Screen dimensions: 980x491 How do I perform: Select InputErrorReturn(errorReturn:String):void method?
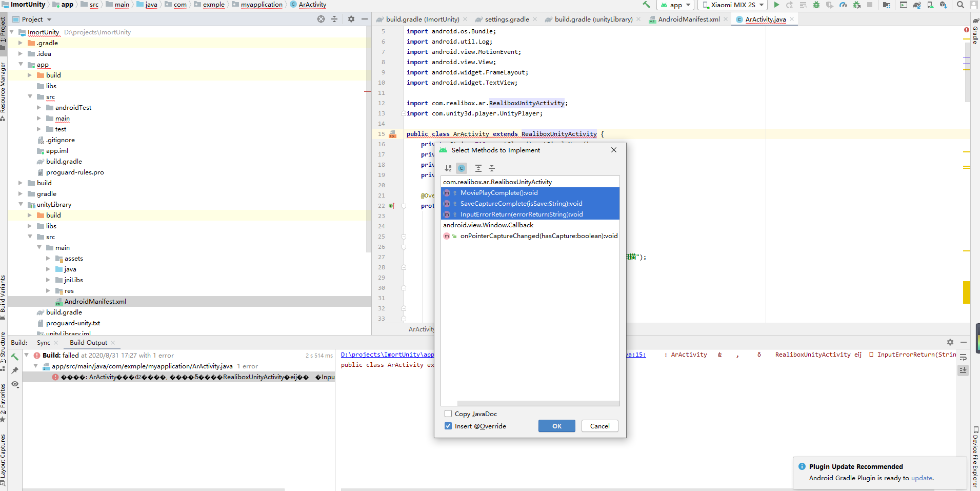530,214
